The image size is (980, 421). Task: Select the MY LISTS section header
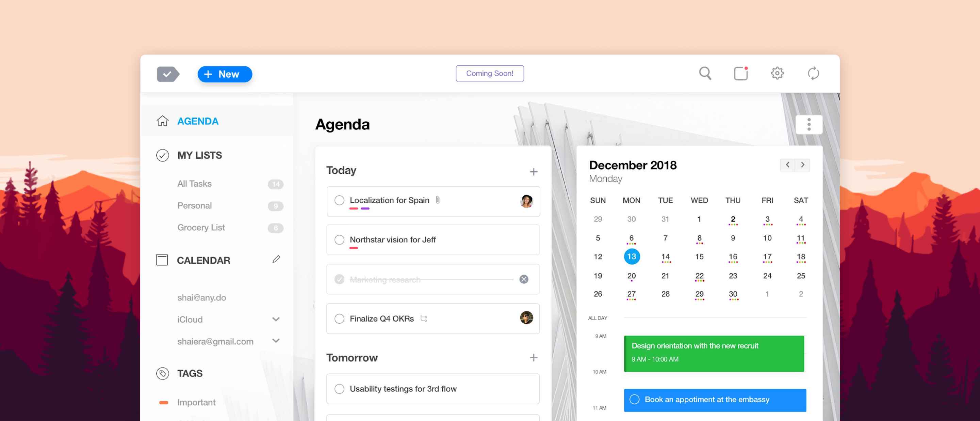pyautogui.click(x=198, y=155)
